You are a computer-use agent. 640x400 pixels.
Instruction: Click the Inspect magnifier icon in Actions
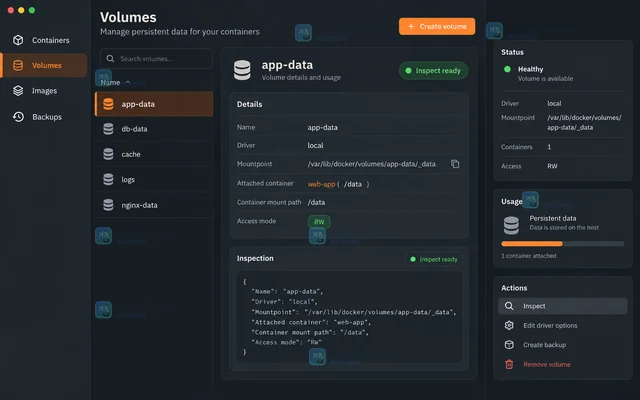pyautogui.click(x=509, y=306)
